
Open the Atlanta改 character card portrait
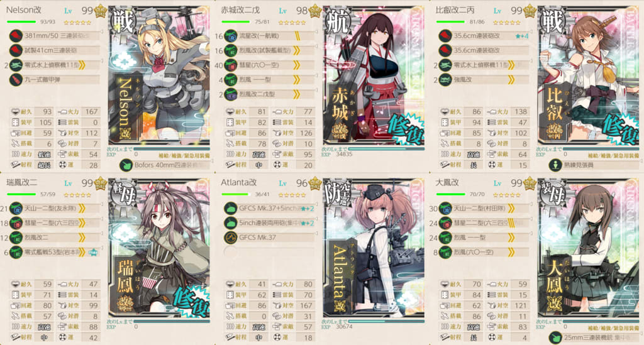(x=374, y=248)
